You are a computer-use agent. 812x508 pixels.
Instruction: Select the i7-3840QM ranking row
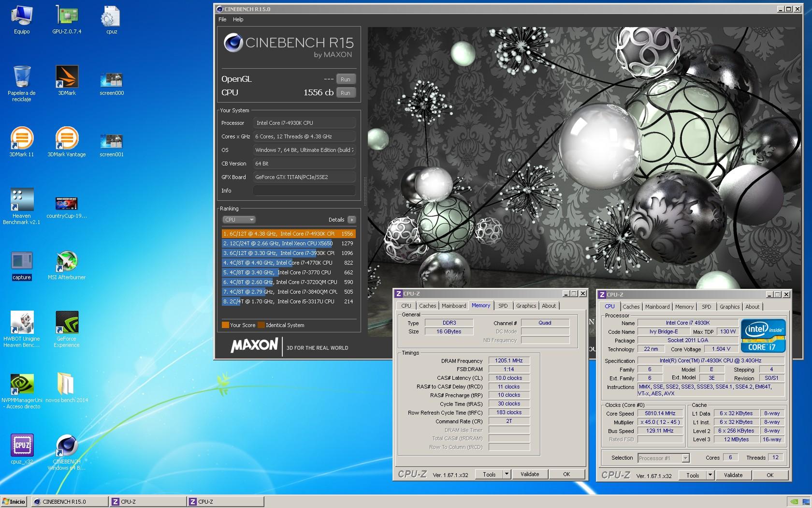pyautogui.click(x=289, y=292)
